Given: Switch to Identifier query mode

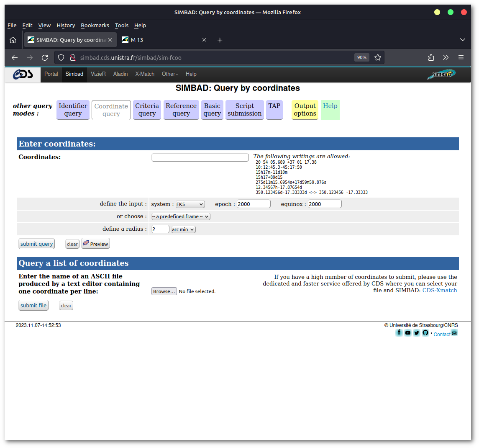Looking at the screenshot, I should click(73, 110).
